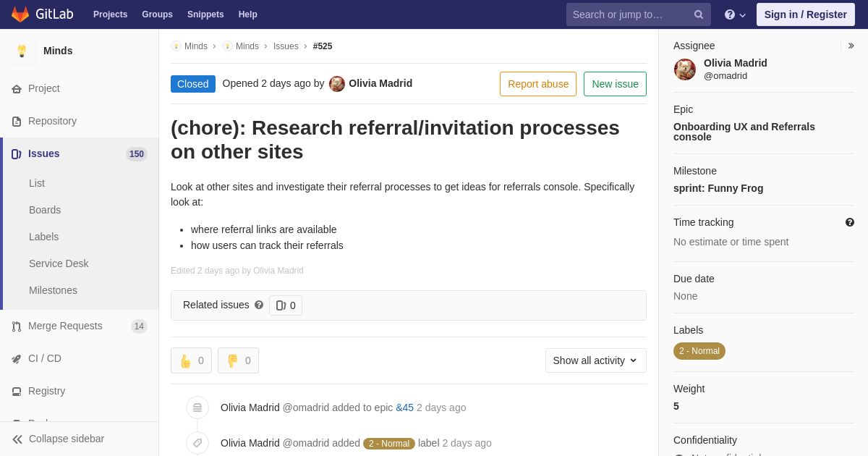The width and height of the screenshot is (868, 456).
Task: Click the related issues count badge
Action: [x=286, y=305]
